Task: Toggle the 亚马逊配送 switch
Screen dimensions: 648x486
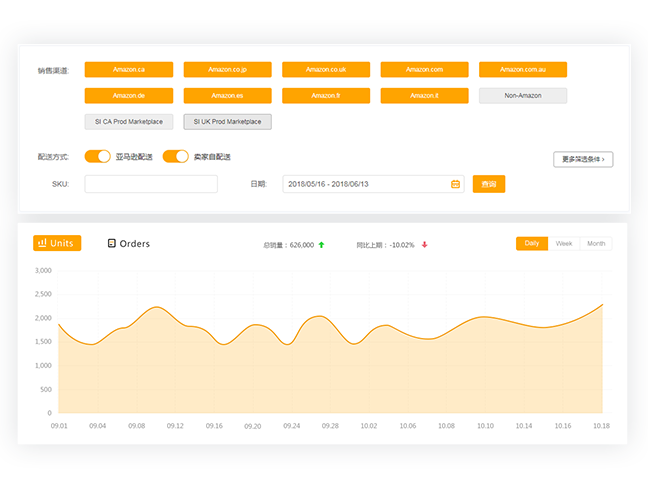Action: [x=98, y=157]
